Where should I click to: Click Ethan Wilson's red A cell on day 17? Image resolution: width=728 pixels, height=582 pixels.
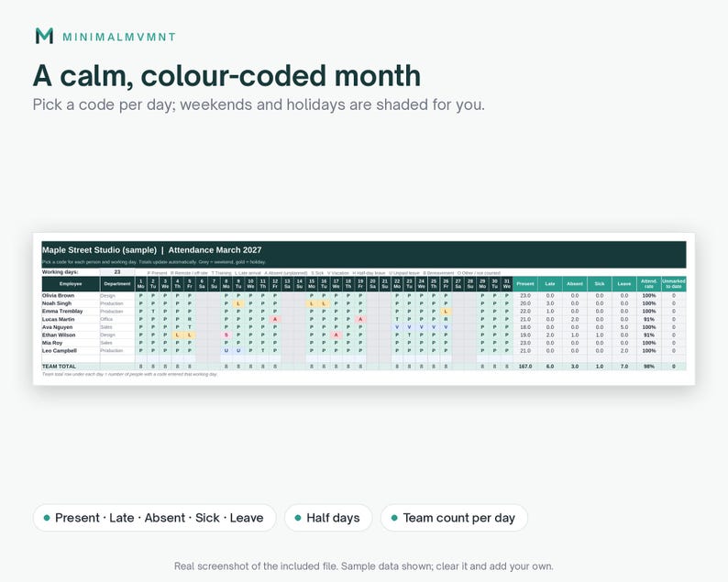tap(336, 335)
